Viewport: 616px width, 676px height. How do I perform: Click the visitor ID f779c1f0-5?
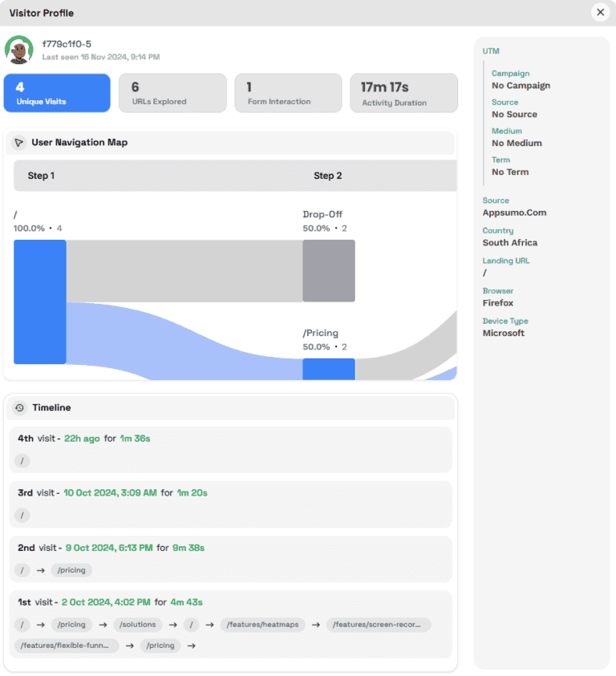(67, 44)
